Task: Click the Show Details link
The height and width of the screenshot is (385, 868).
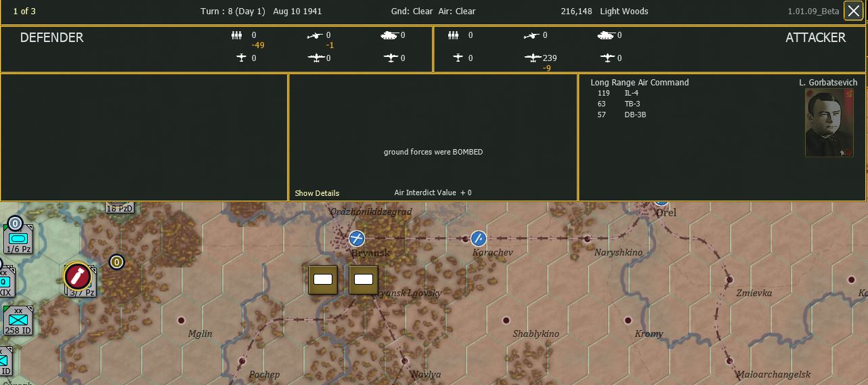Action: coord(317,193)
